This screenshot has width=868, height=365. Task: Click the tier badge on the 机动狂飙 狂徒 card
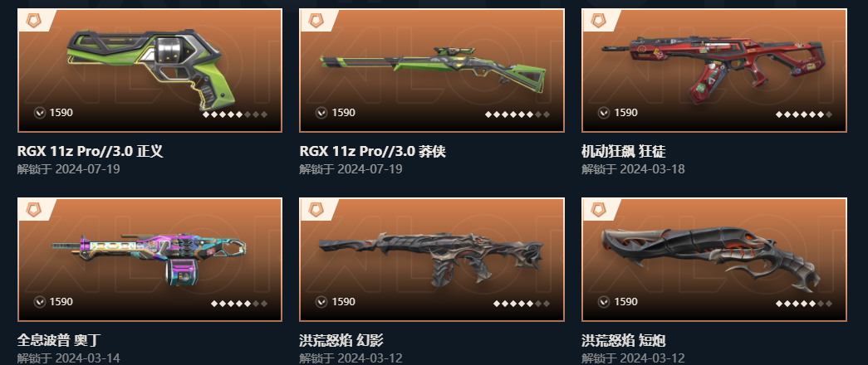pyautogui.click(x=598, y=21)
